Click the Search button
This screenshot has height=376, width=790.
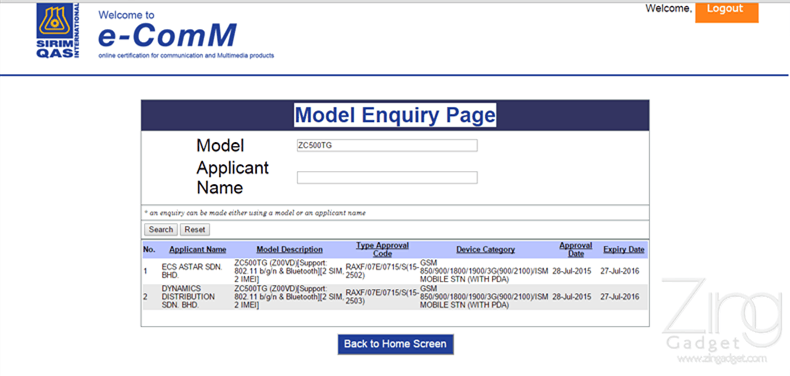coord(161,229)
